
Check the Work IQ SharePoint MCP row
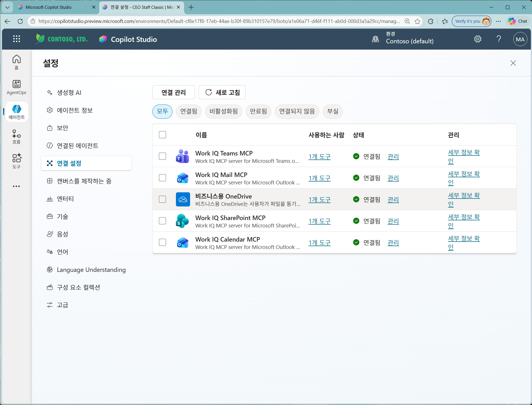tap(163, 221)
